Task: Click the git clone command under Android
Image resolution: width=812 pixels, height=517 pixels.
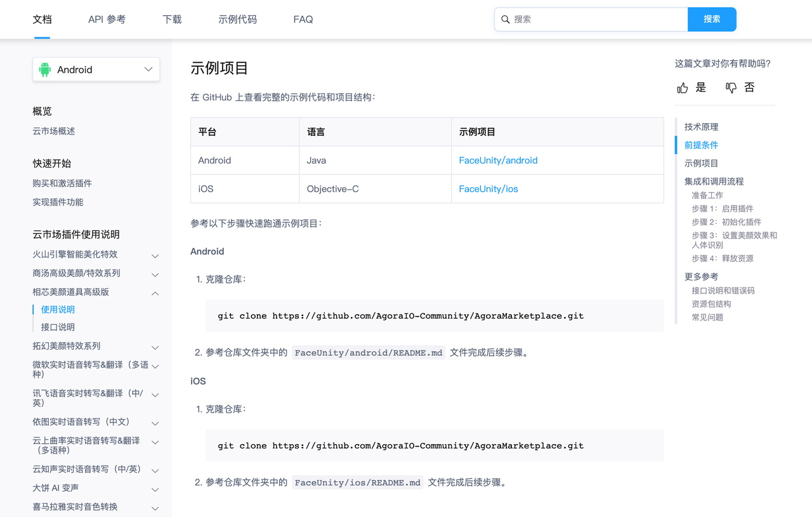Action: tap(400, 316)
